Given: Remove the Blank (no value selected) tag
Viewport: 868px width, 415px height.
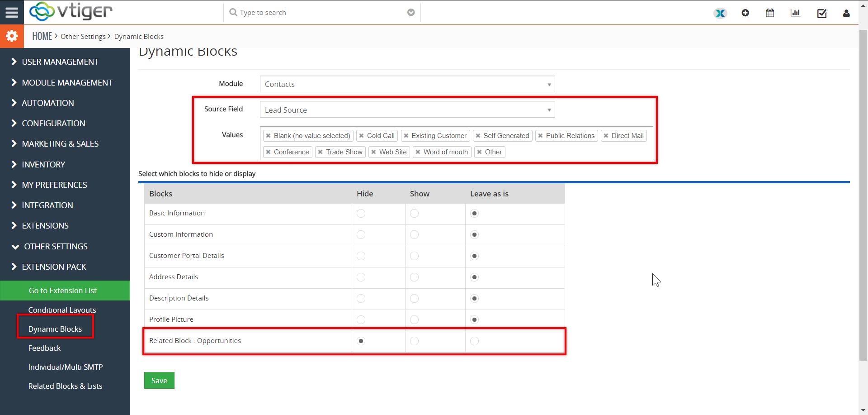Looking at the screenshot, I should click(x=268, y=136).
